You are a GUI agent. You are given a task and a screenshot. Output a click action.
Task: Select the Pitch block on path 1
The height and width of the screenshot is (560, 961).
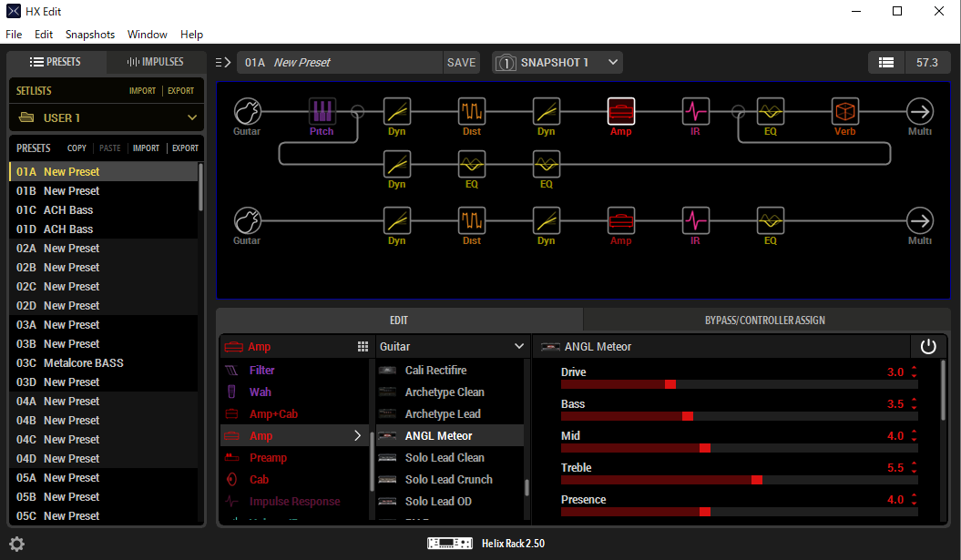(322, 111)
